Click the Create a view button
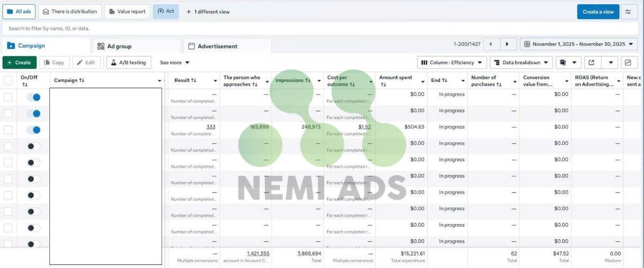644x268 pixels. 598,12
